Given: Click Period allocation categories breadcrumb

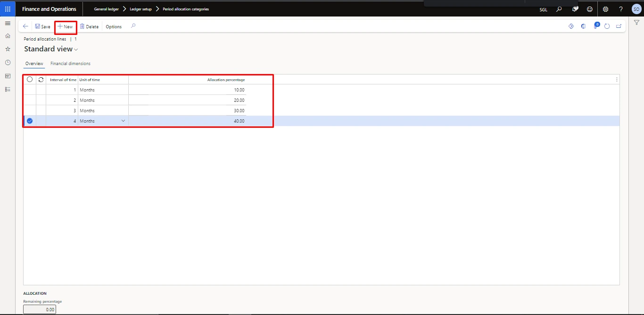Looking at the screenshot, I should point(186,9).
